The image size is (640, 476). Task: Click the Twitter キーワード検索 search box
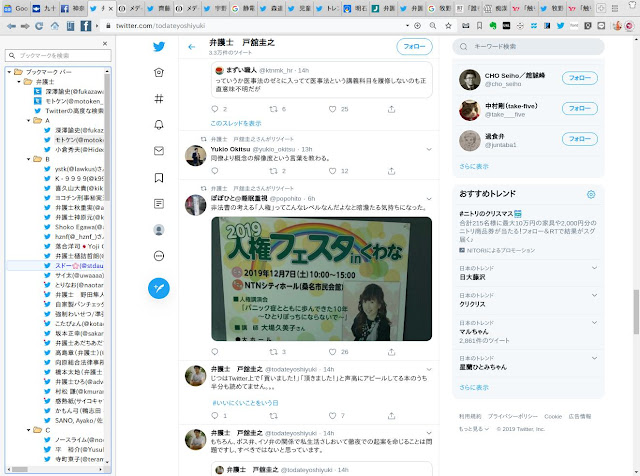[x=528, y=47]
